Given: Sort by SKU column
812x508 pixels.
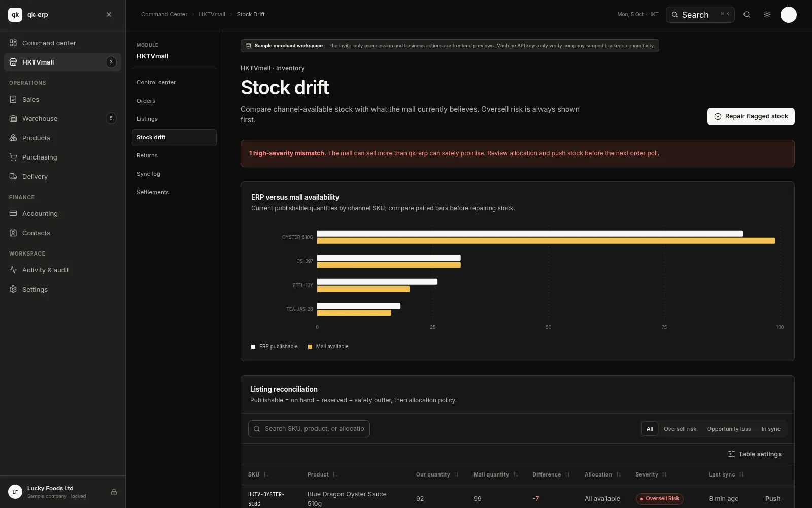Looking at the screenshot, I should 258,474.
